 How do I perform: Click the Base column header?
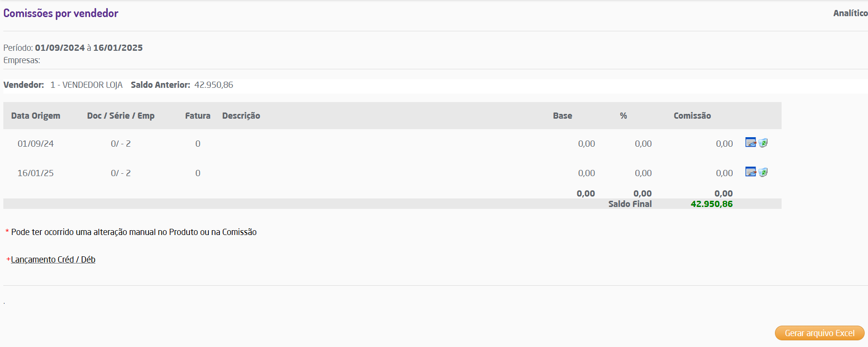coord(562,116)
